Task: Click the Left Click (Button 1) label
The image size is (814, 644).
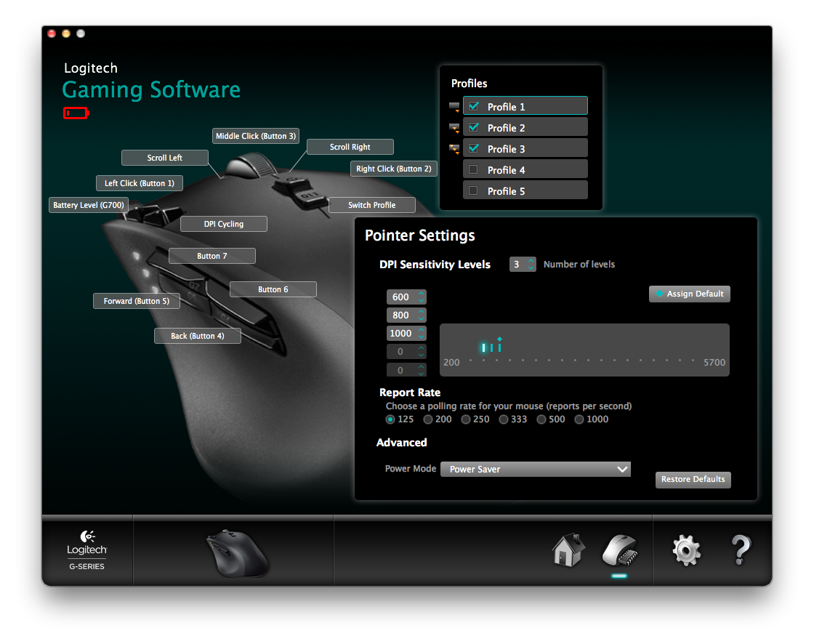Action: click(x=139, y=183)
